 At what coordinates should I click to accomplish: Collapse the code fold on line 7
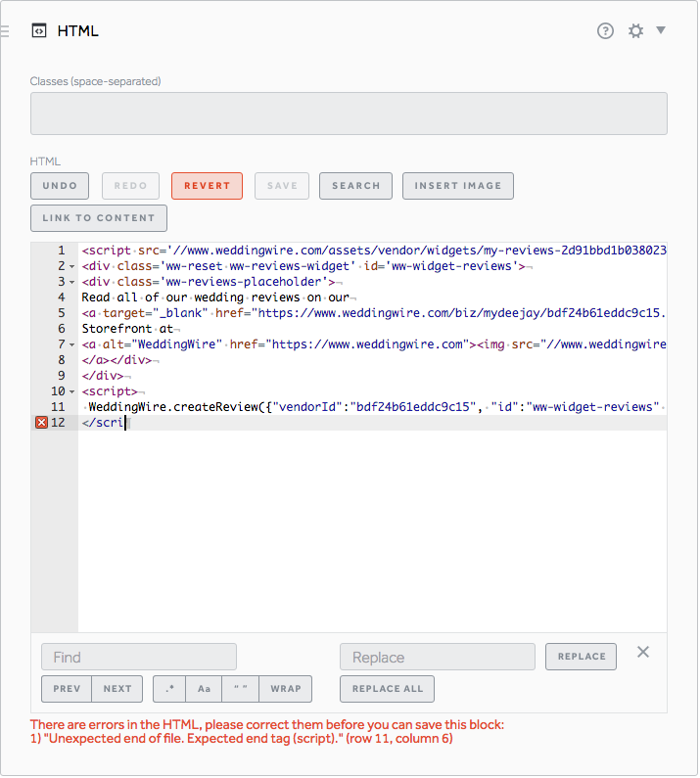pos(72,344)
